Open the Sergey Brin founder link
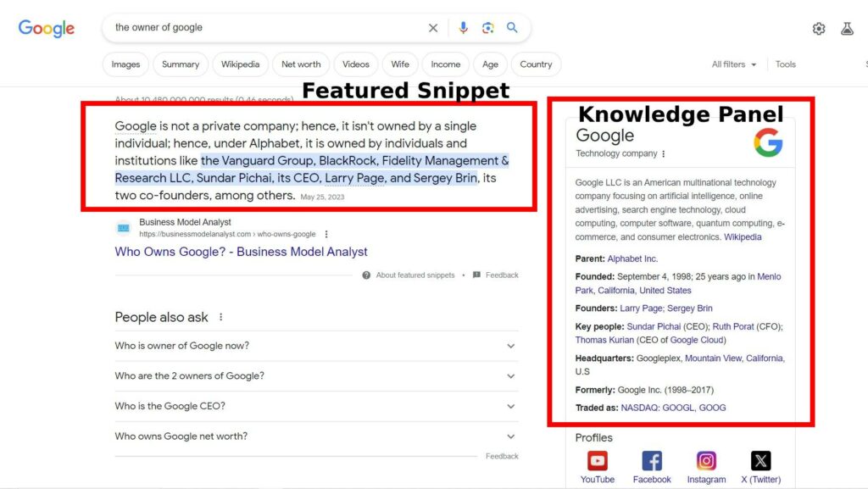This screenshot has height=489, width=868. coord(690,308)
